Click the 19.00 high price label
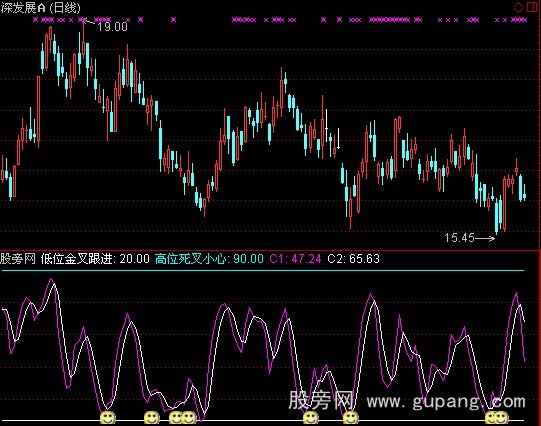The width and height of the screenshot is (541, 426). [112, 27]
